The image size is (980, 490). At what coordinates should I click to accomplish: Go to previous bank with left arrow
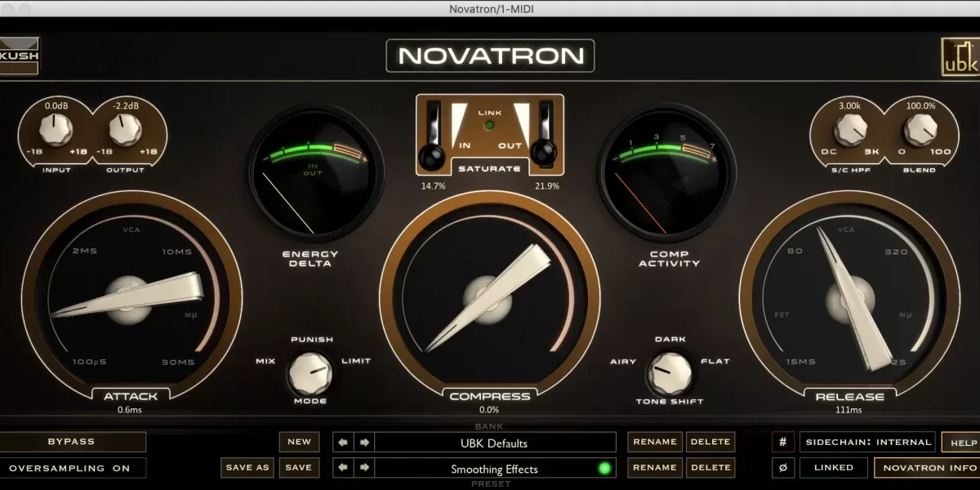344,443
